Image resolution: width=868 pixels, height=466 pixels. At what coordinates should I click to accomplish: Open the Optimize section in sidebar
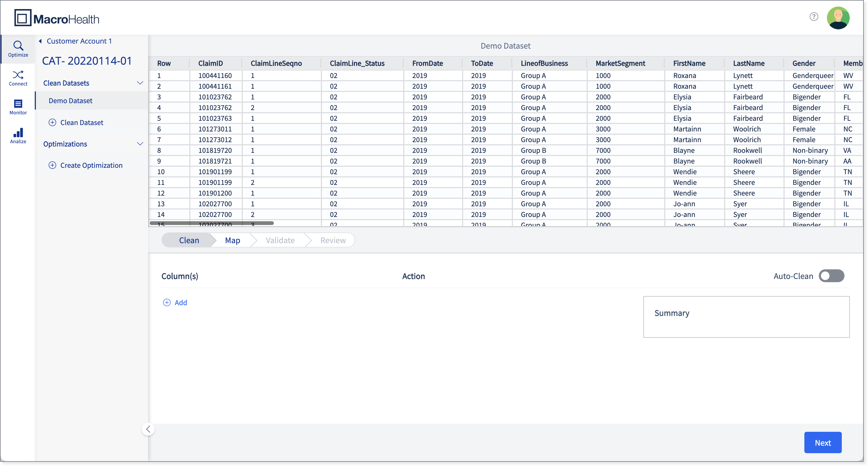pyautogui.click(x=18, y=49)
